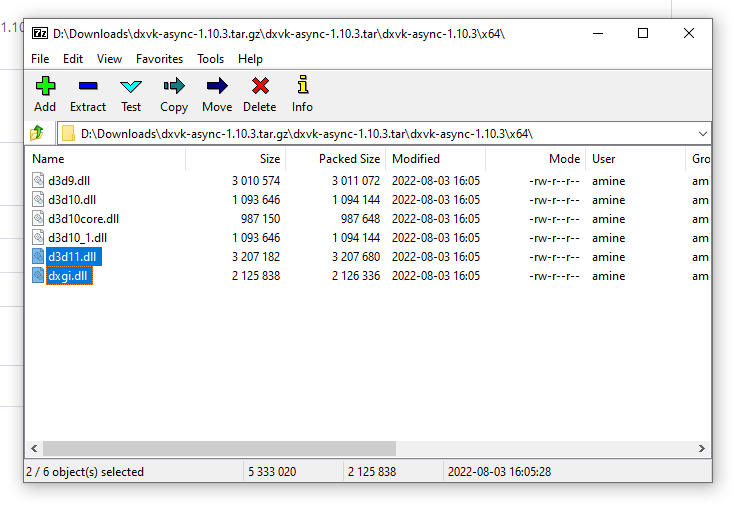Select the d3d9.dll file
This screenshot has height=508, width=735.
pyautogui.click(x=70, y=181)
